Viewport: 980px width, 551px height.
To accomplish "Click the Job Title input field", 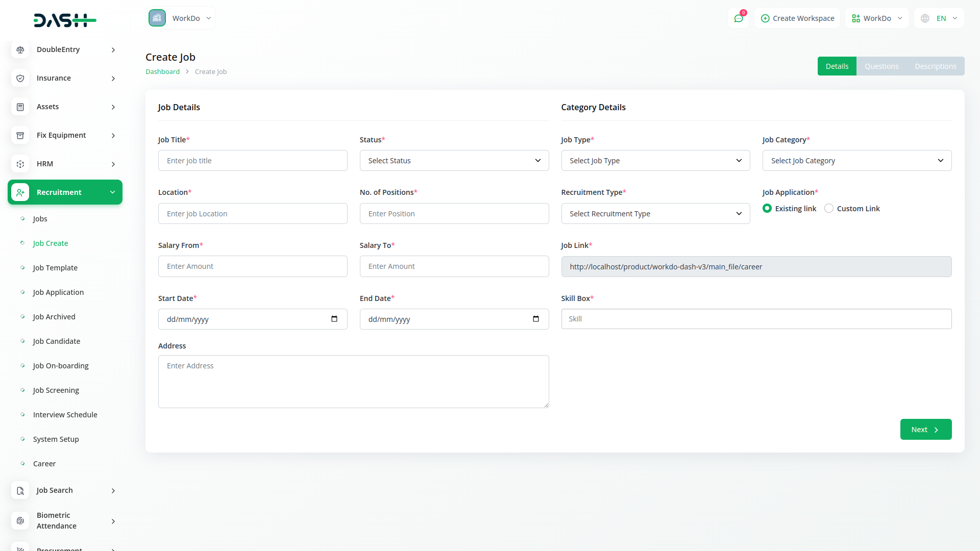I will pyautogui.click(x=253, y=161).
